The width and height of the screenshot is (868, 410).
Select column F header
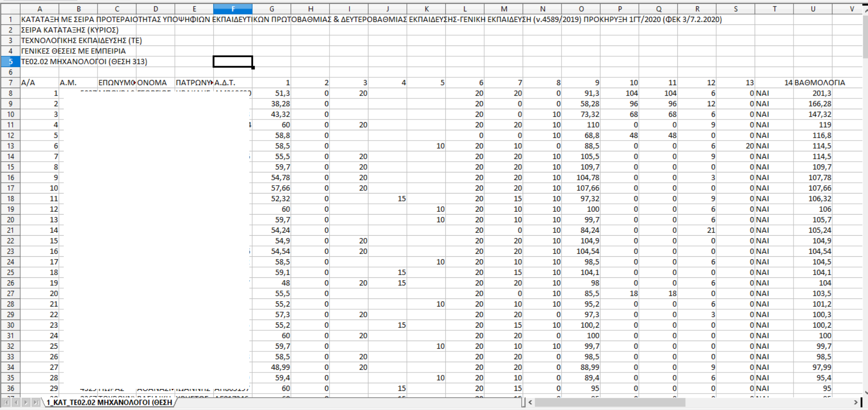click(233, 9)
